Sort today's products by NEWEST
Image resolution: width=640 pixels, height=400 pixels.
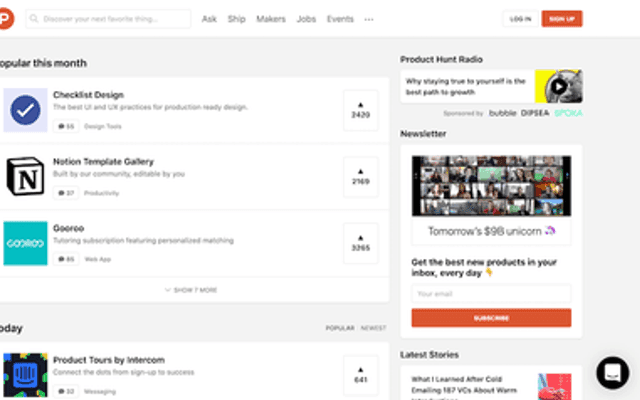373,328
